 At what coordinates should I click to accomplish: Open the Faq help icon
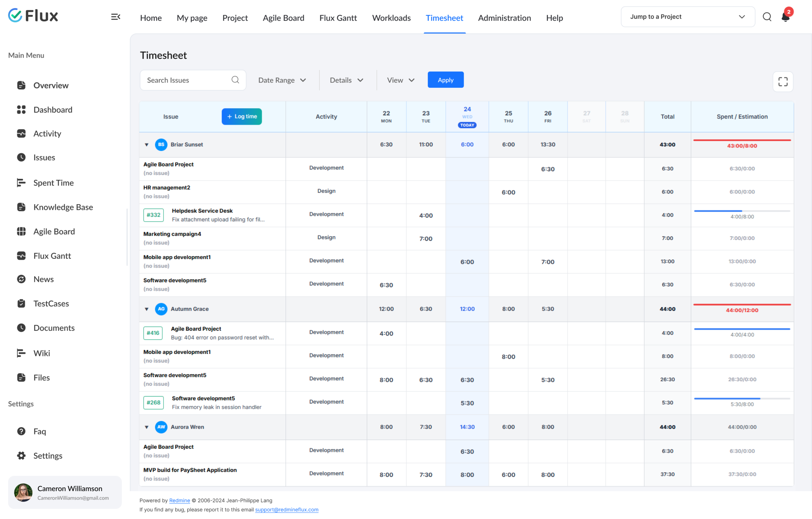point(21,431)
